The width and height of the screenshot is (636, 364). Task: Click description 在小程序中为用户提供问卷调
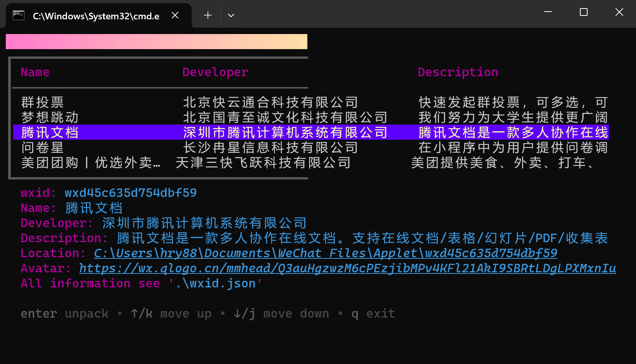pyautogui.click(x=513, y=148)
